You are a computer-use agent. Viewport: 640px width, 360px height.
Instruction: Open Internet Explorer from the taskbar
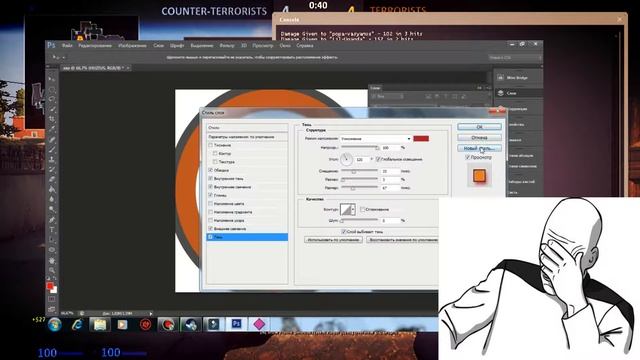pos(77,324)
